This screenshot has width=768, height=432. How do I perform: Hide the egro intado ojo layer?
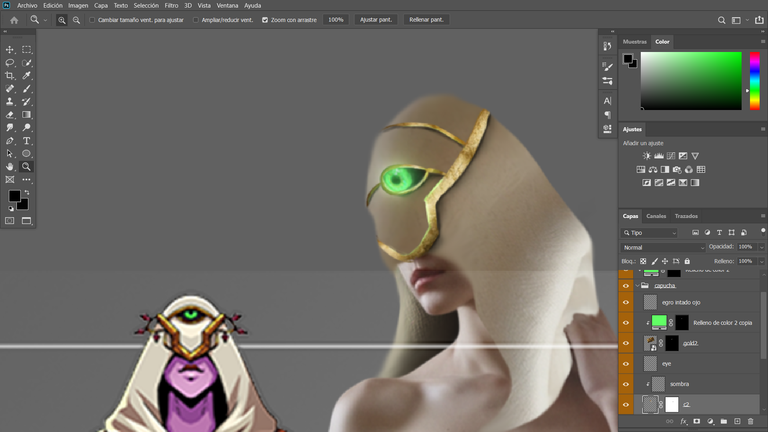[x=625, y=302]
